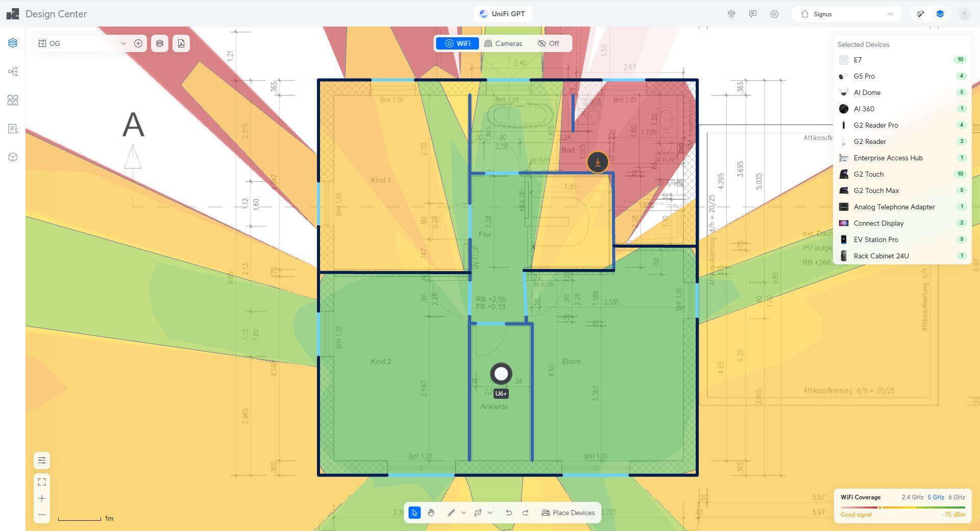Open the settings hexagon icon
Image resolution: width=980 pixels, height=531 pixels.
click(774, 14)
